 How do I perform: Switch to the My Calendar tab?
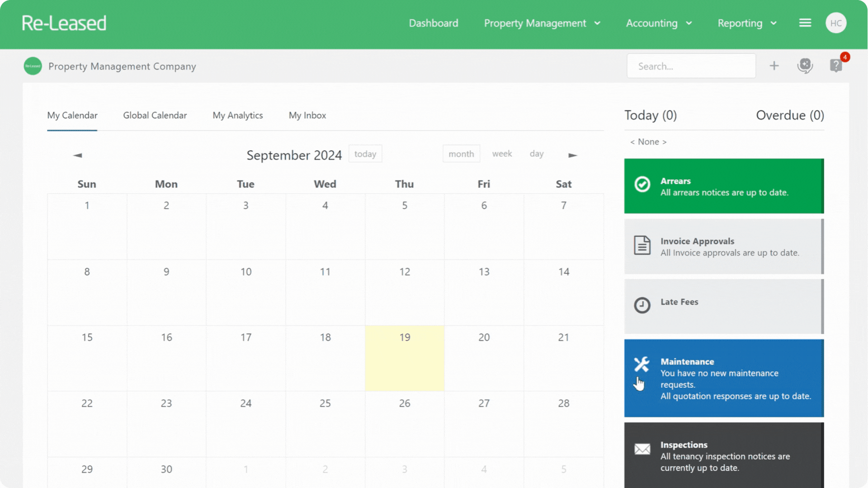click(72, 116)
